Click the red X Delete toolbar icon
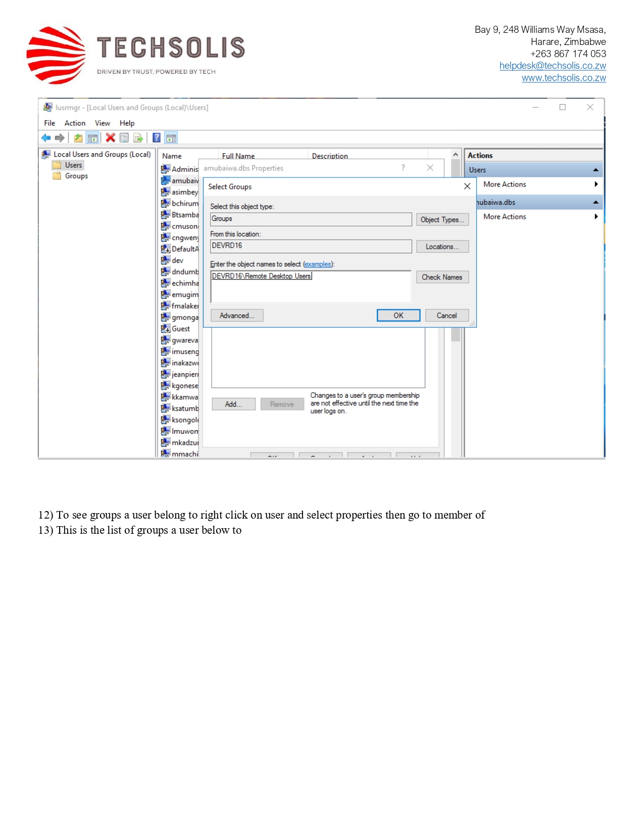This screenshot has width=644, height=834. click(110, 137)
